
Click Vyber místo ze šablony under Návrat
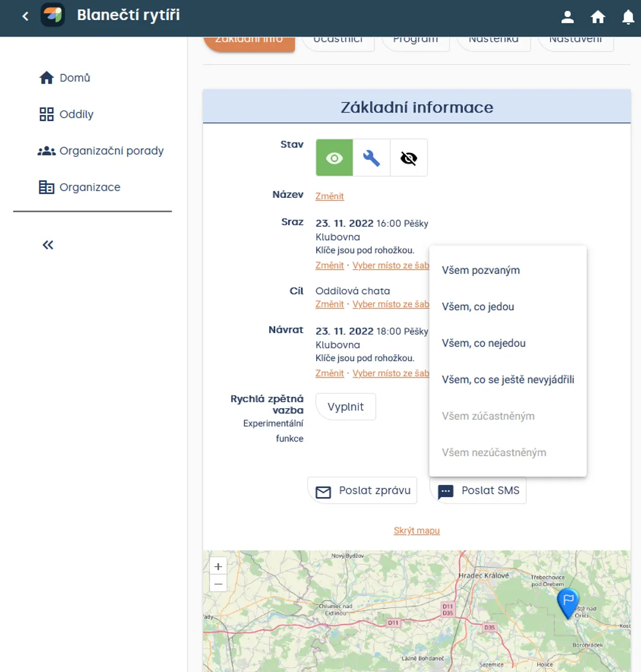click(x=391, y=373)
